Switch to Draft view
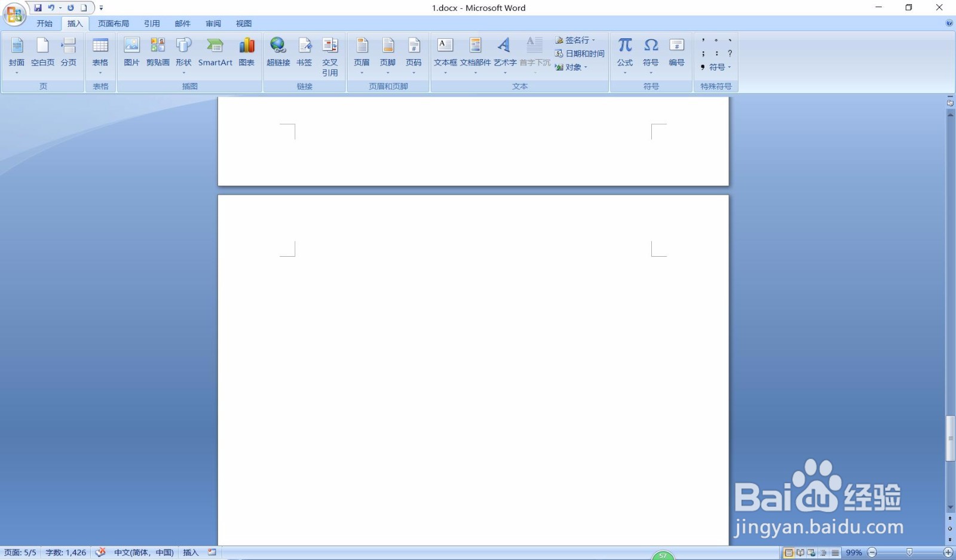This screenshot has height=560, width=956. pos(835,553)
